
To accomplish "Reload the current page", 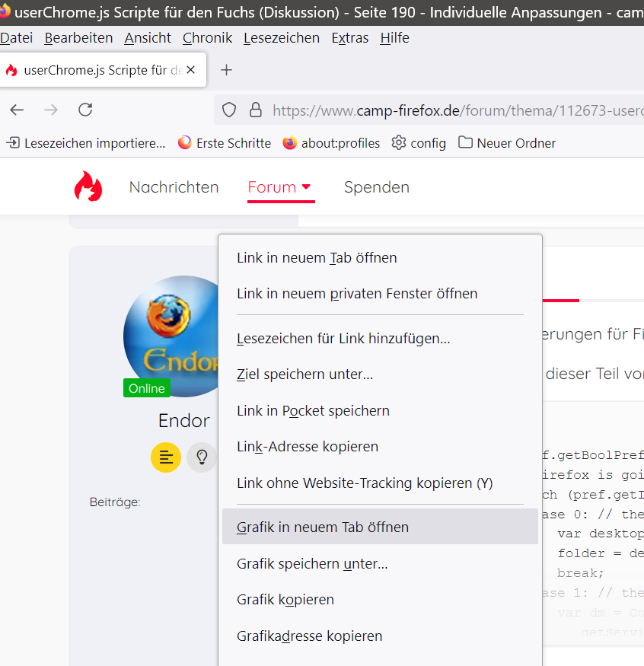I will coord(85,110).
